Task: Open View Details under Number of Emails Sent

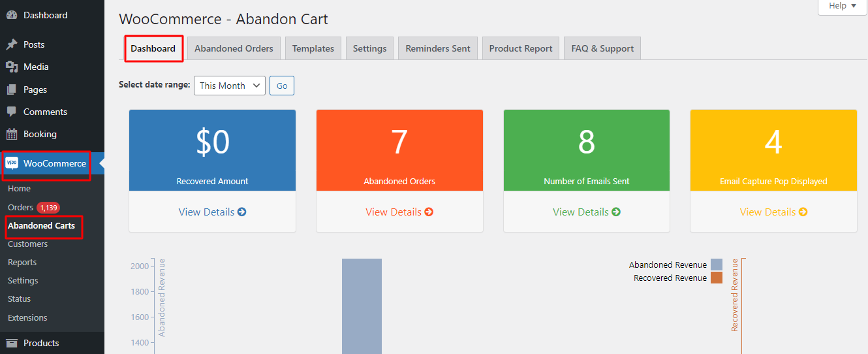Action: [x=587, y=212]
